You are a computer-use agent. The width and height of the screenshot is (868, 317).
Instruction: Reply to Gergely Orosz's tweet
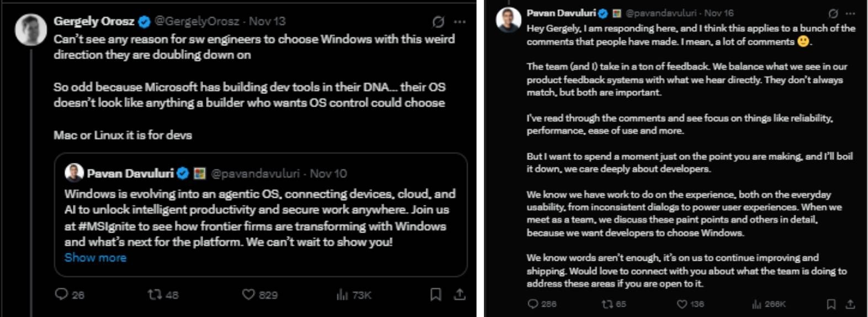(61, 294)
